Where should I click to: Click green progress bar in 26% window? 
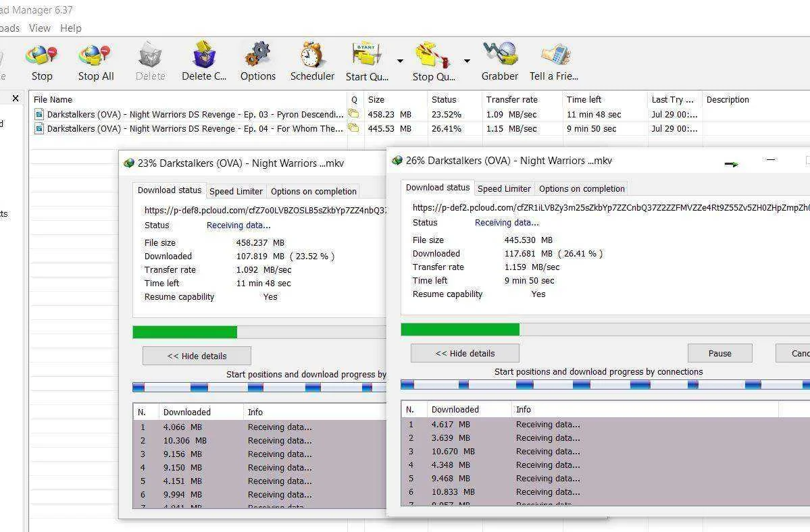pyautogui.click(x=460, y=329)
